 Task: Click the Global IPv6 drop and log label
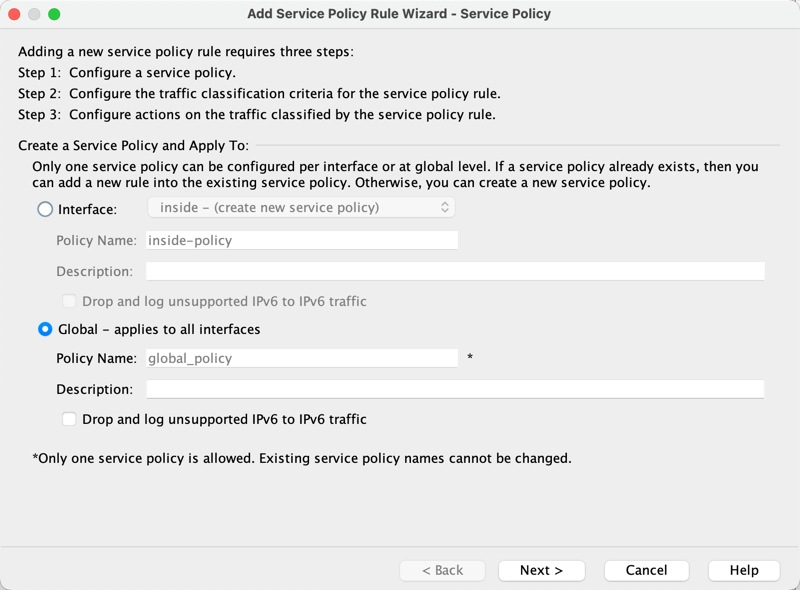224,420
